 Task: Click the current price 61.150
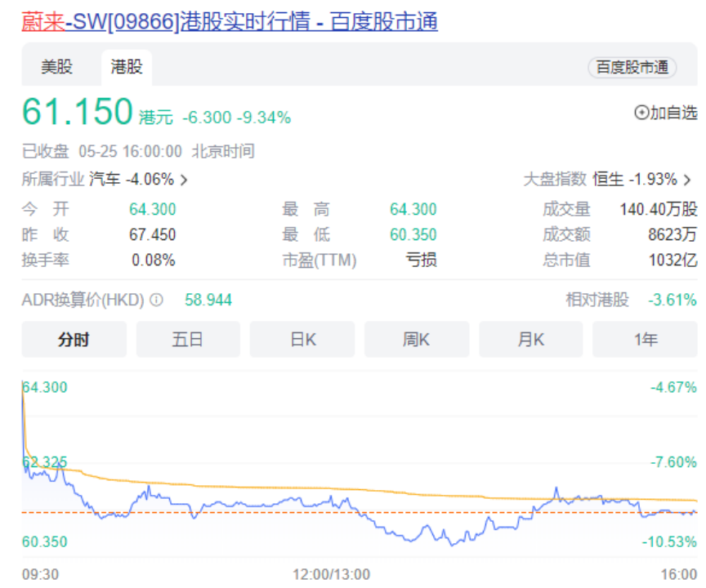tap(78, 112)
